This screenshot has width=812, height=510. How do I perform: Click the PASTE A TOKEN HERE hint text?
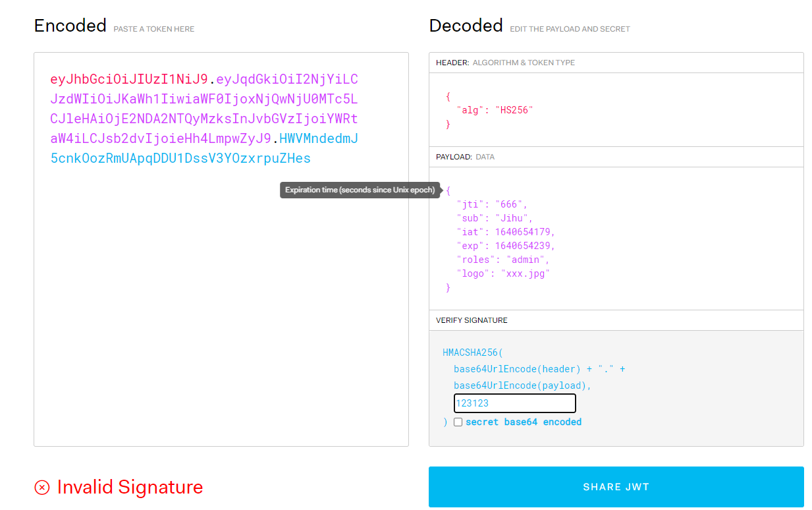click(x=154, y=29)
